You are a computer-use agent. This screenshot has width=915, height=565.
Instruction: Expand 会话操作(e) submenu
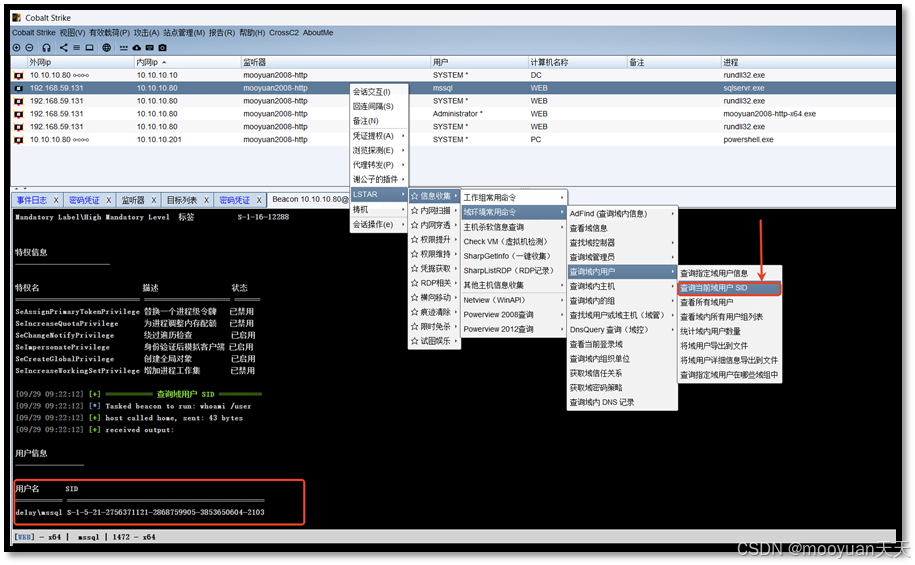pyautogui.click(x=379, y=224)
